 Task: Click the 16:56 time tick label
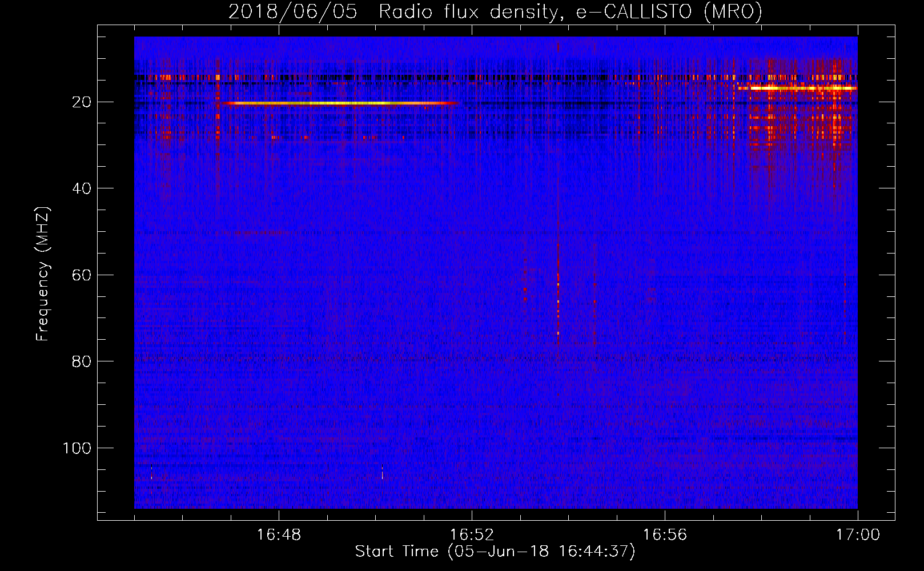click(x=665, y=534)
